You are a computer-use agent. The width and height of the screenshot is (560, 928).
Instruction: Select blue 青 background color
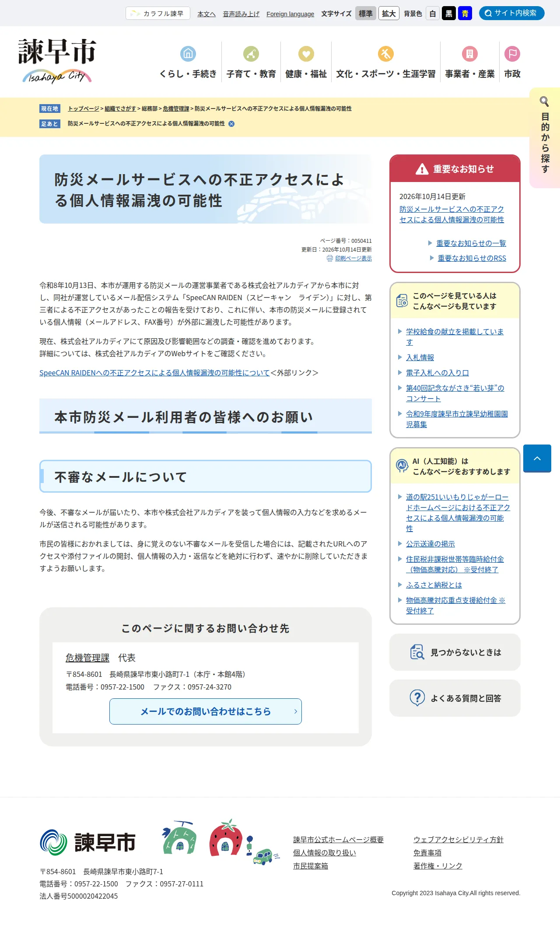coord(465,14)
